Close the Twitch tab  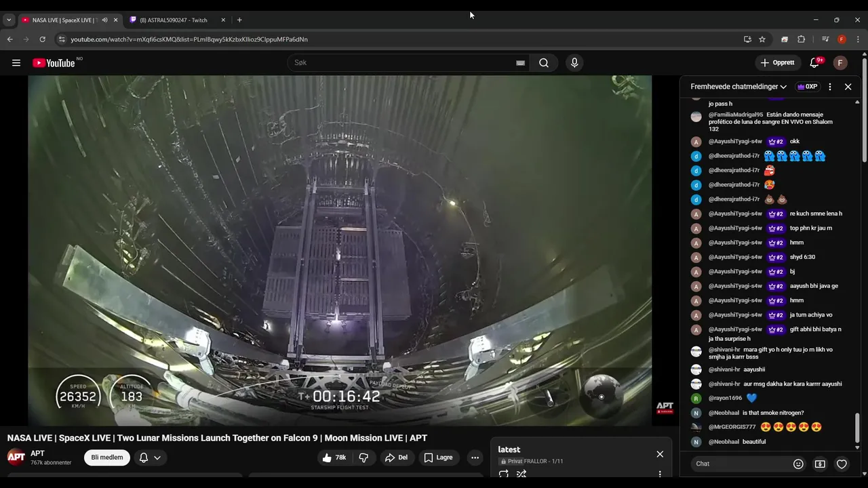(x=223, y=20)
